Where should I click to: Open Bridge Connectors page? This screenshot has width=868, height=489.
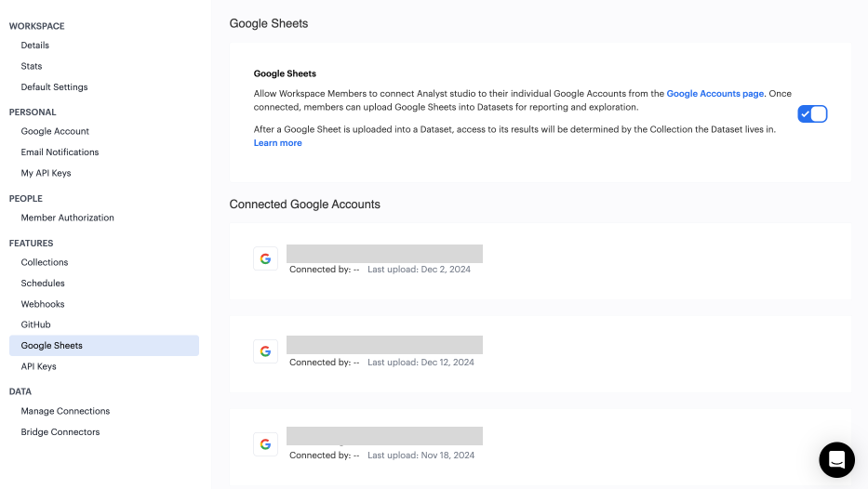[60, 432]
